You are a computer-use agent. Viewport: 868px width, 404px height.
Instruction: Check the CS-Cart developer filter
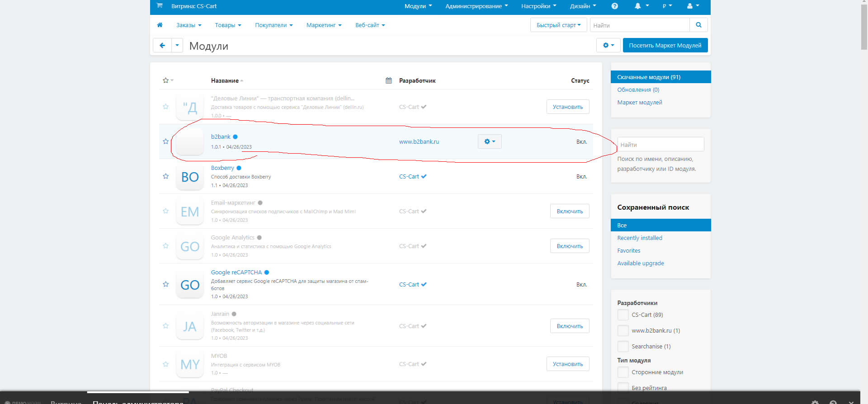click(623, 315)
